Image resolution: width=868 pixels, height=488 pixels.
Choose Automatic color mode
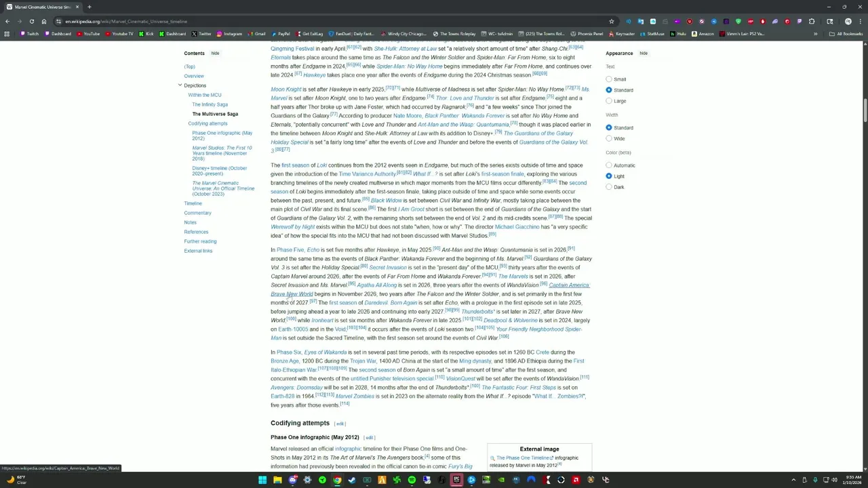point(609,165)
